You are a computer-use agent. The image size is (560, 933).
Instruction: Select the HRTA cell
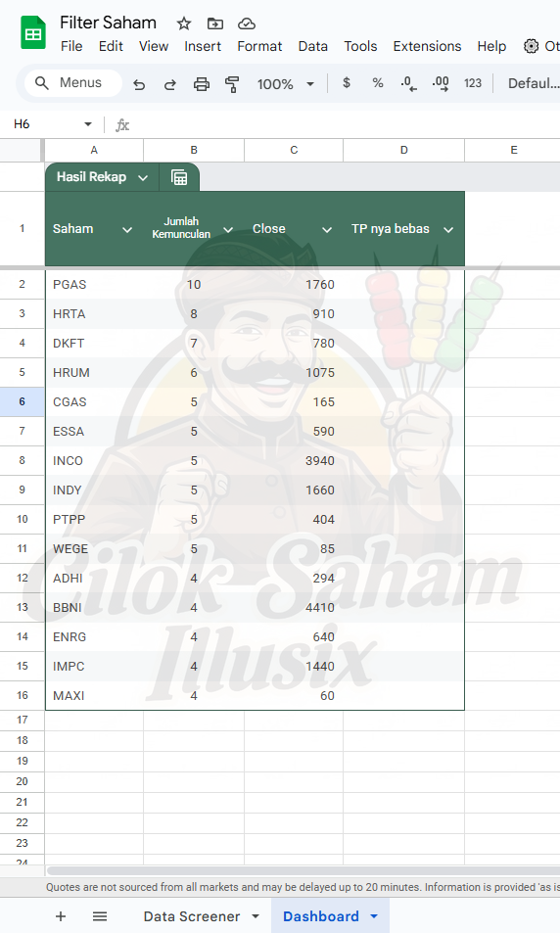94,313
